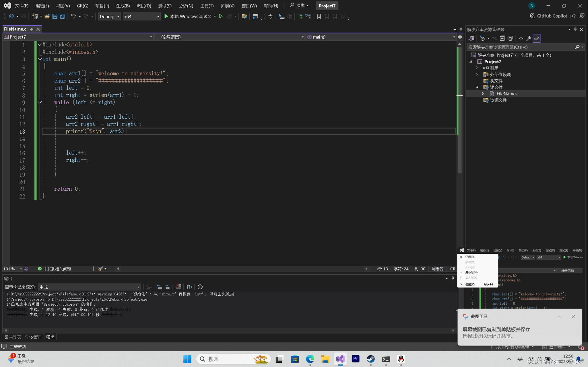The height and width of the screenshot is (367, 588).
Task: Open the Project7 scope dropdown in editor
Action: click(x=78, y=37)
